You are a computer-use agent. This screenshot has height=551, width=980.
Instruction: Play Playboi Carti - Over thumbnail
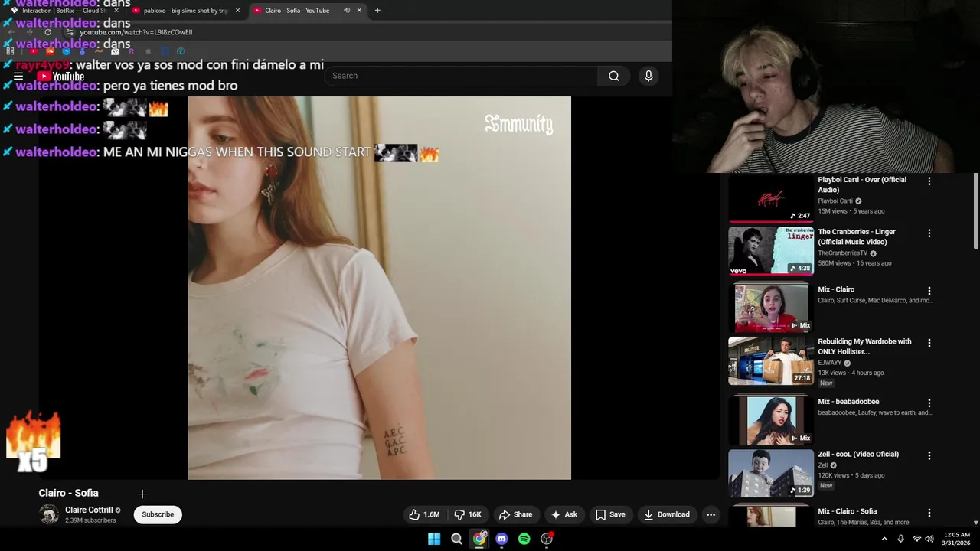771,198
